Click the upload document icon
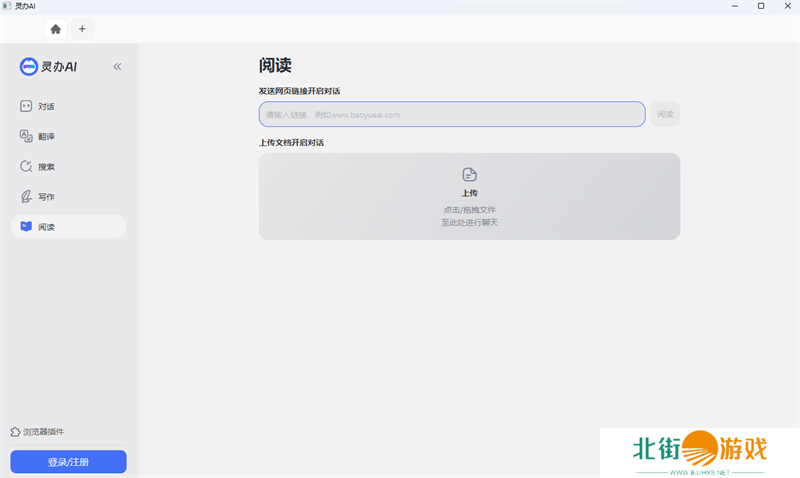 point(469,175)
